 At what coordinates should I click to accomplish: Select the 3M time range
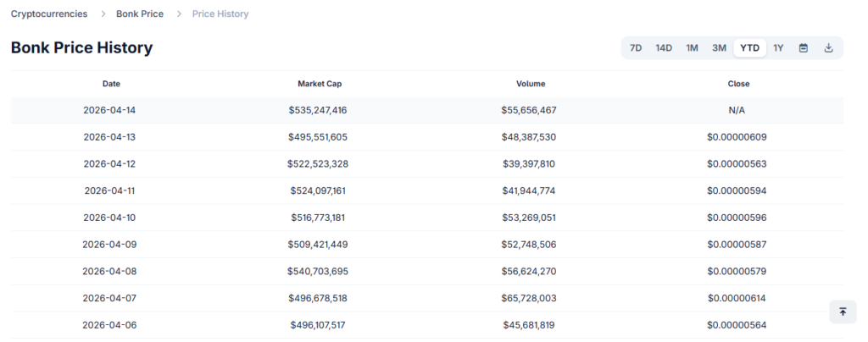[x=719, y=48]
